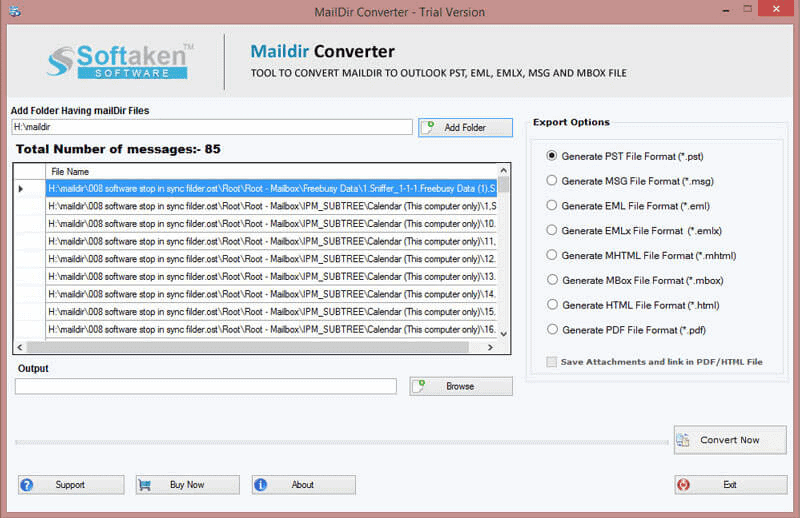Viewport: 800px width, 518px height.
Task: Open the Support button
Action: [x=71, y=485]
